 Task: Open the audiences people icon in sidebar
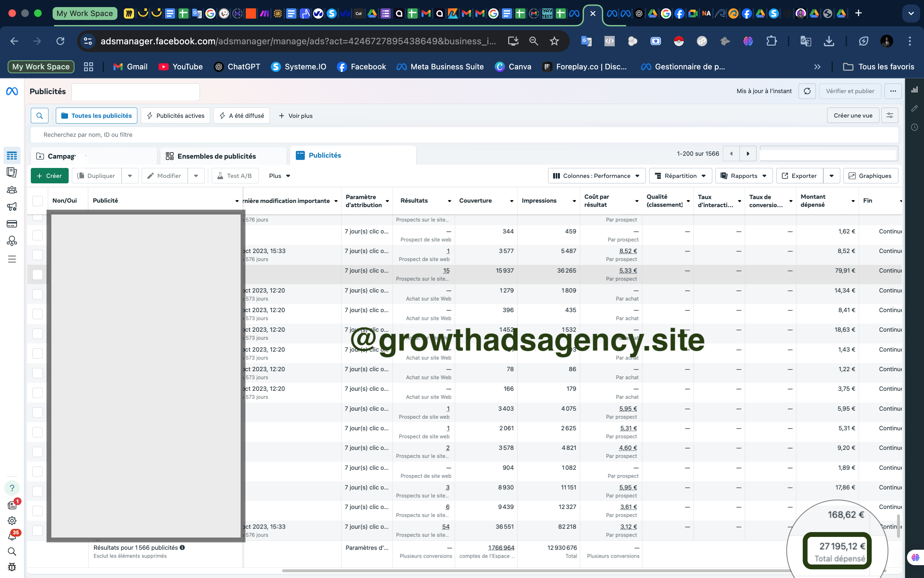(x=12, y=189)
